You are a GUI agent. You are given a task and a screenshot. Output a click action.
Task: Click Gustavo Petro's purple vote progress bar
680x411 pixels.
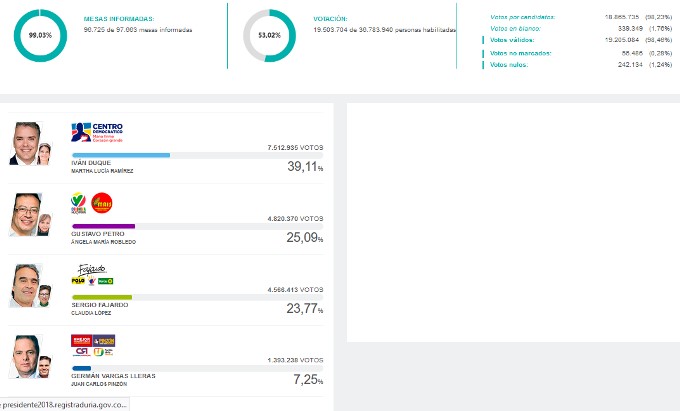tap(103, 226)
